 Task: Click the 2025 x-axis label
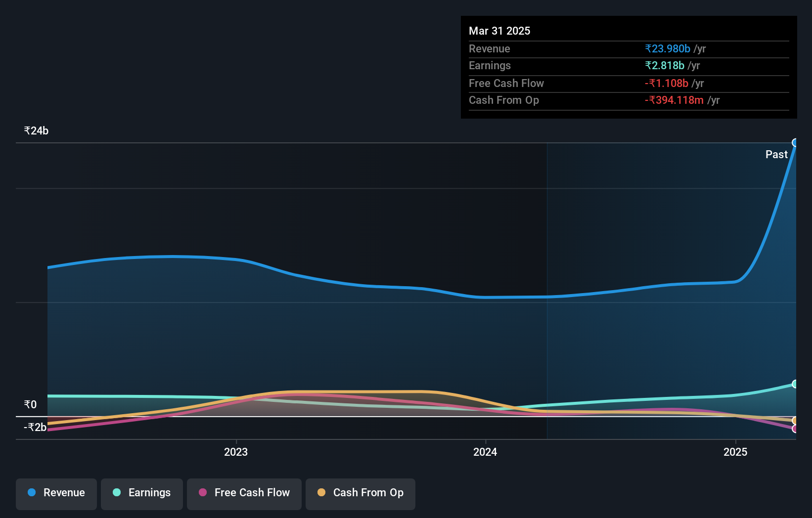(x=735, y=452)
